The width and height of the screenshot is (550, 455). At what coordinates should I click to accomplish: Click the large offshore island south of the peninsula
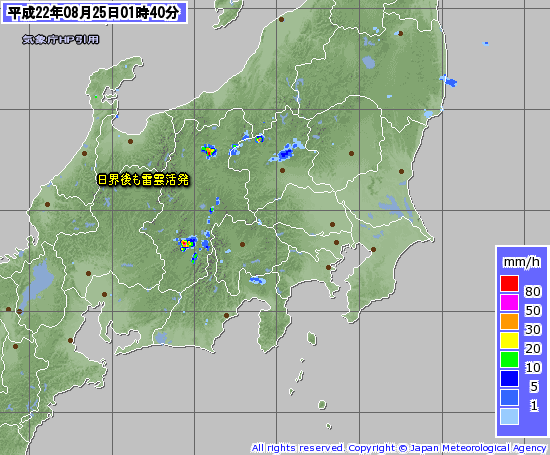click(x=311, y=339)
